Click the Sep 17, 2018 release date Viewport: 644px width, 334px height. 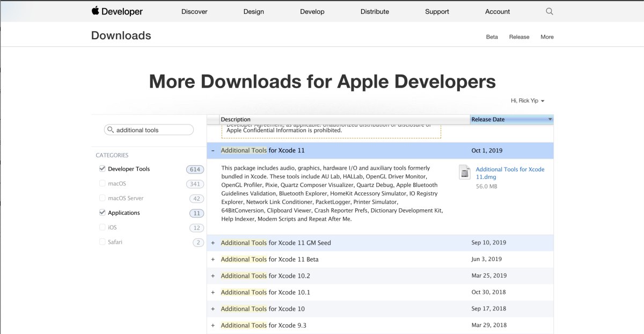[488, 309]
